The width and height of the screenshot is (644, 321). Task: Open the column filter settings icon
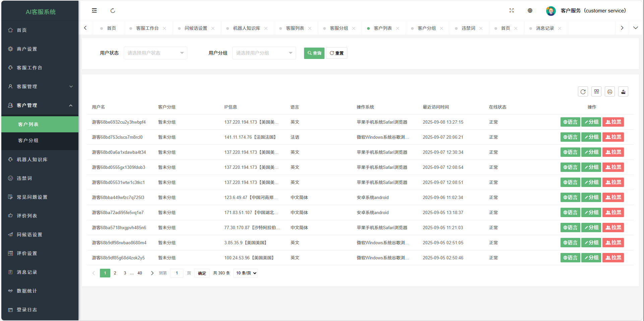(596, 92)
